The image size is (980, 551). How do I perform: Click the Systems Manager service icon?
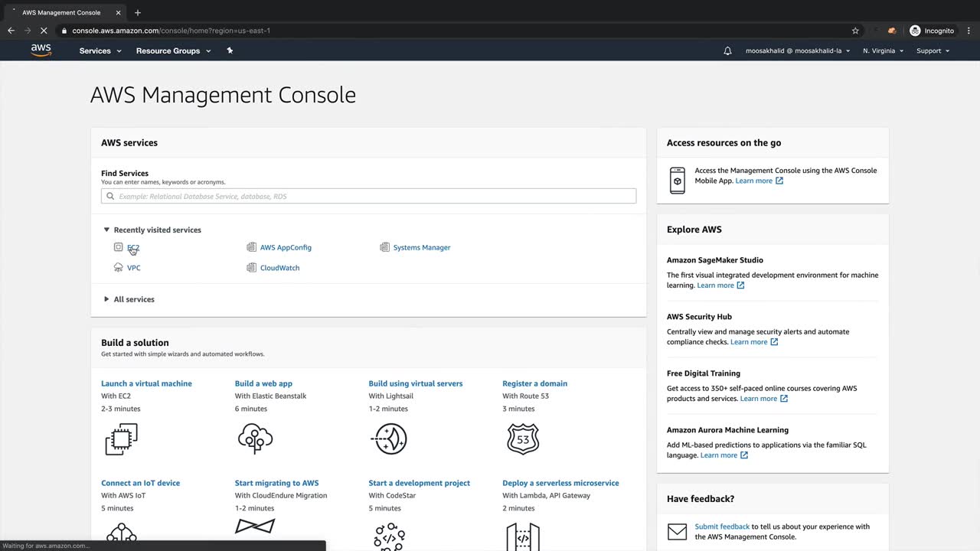384,247
